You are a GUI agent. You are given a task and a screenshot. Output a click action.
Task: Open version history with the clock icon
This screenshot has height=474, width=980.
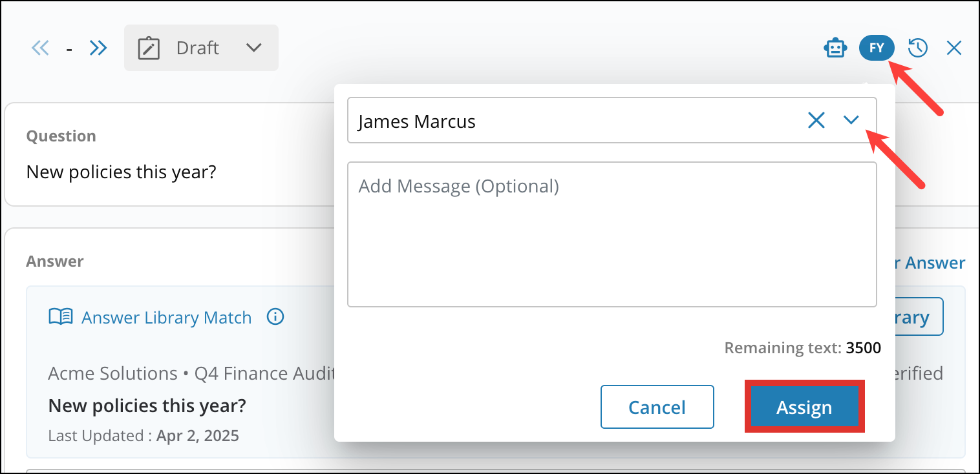(917, 47)
